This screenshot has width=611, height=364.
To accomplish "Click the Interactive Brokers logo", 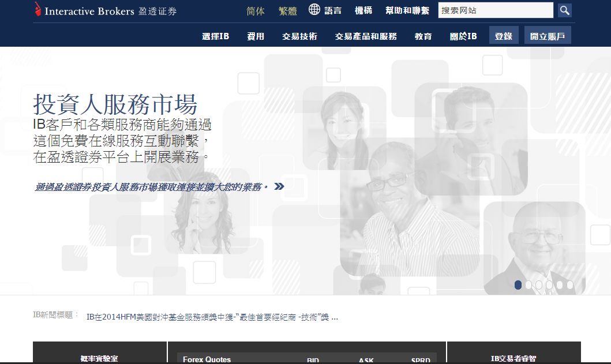I will 105,10.
